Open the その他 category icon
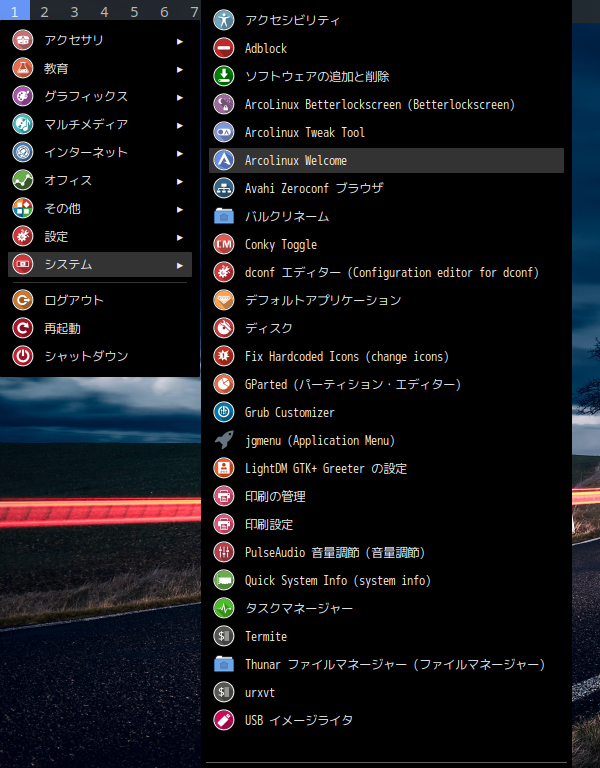This screenshot has height=768, width=600. [x=23, y=208]
